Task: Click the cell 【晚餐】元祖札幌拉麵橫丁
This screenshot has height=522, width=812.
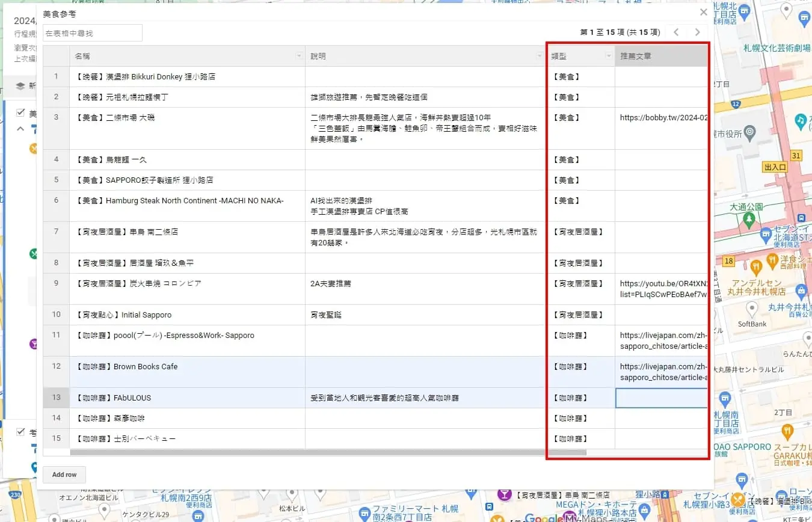Action: [188, 97]
